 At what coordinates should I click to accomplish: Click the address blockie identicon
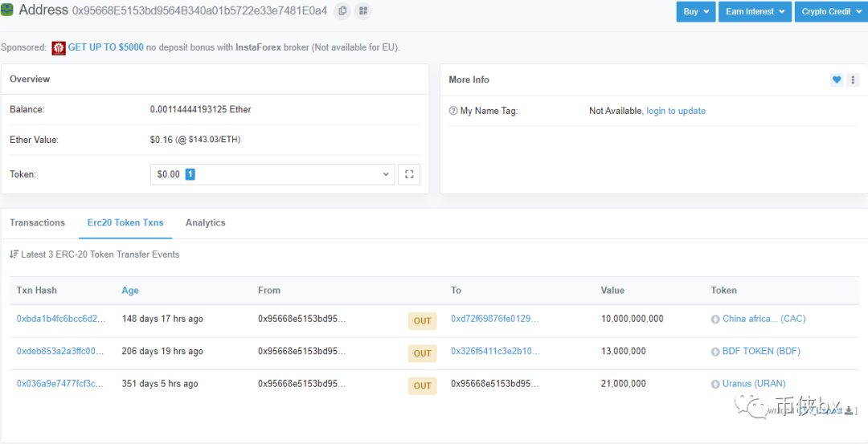[x=7, y=10]
